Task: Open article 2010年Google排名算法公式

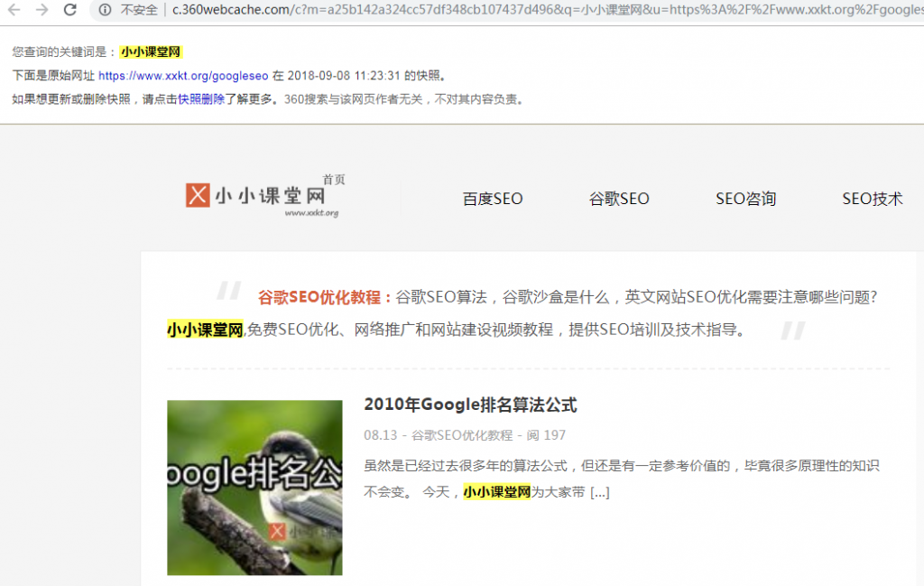Action: click(x=470, y=405)
